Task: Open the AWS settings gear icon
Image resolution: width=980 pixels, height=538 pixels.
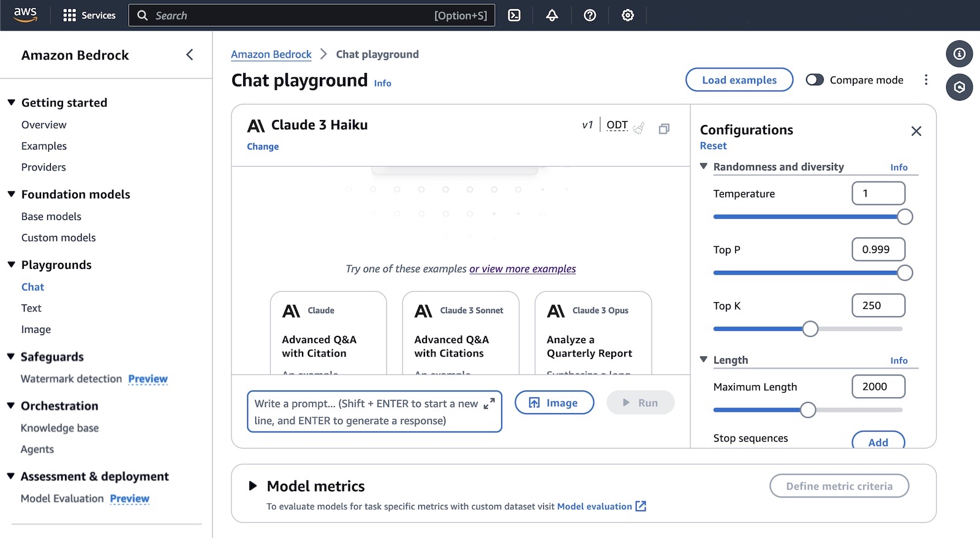Action: pos(628,15)
